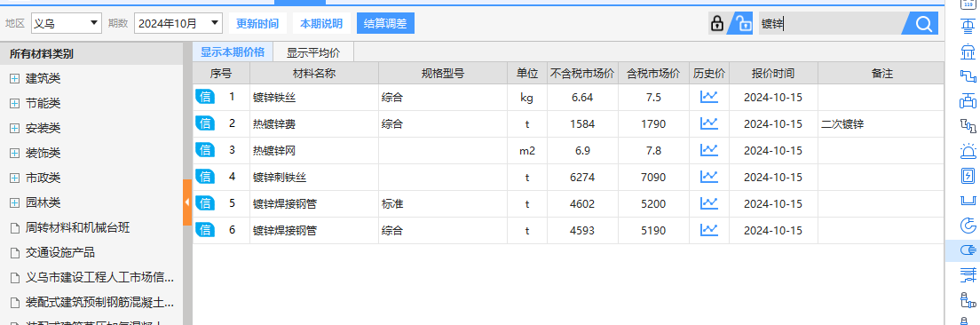Image resolution: width=980 pixels, height=325 pixels.
Task: Open 装配式建筑预制钢筋混凝土 item
Action: point(100,303)
